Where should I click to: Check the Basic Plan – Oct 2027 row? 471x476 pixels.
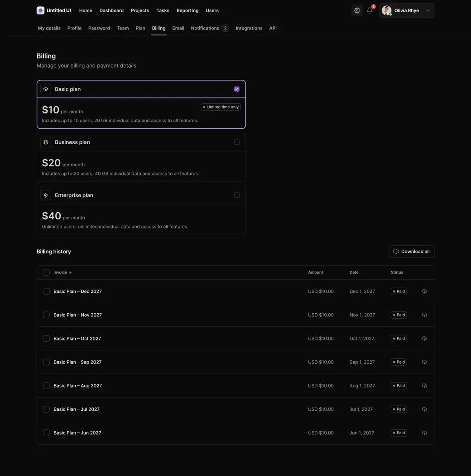[x=46, y=339]
